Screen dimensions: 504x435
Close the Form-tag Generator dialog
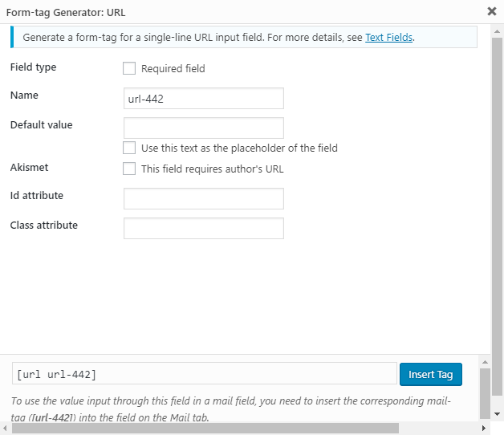click(491, 12)
